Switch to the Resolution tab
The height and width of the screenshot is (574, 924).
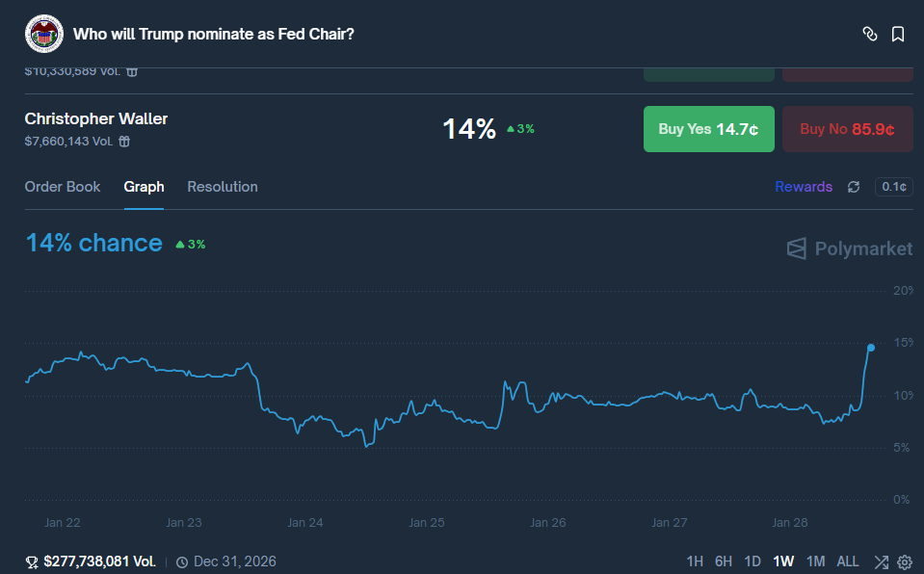(x=223, y=187)
